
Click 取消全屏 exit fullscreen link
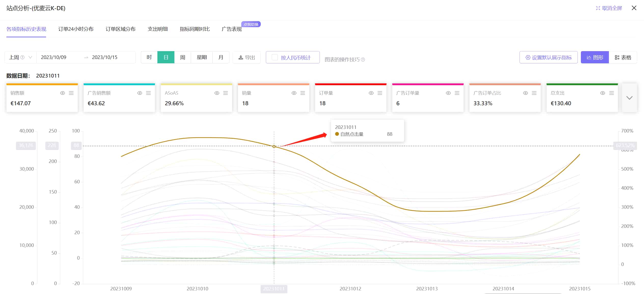(x=609, y=8)
